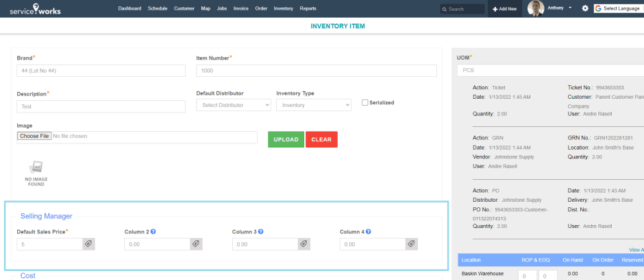
Task: Click the Column 3 help question icon
Action: click(x=260, y=232)
